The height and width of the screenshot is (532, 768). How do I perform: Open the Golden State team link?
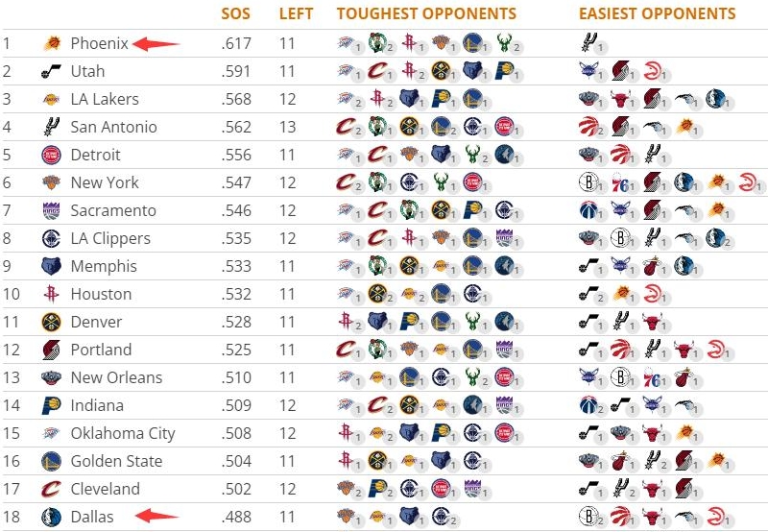tap(118, 461)
